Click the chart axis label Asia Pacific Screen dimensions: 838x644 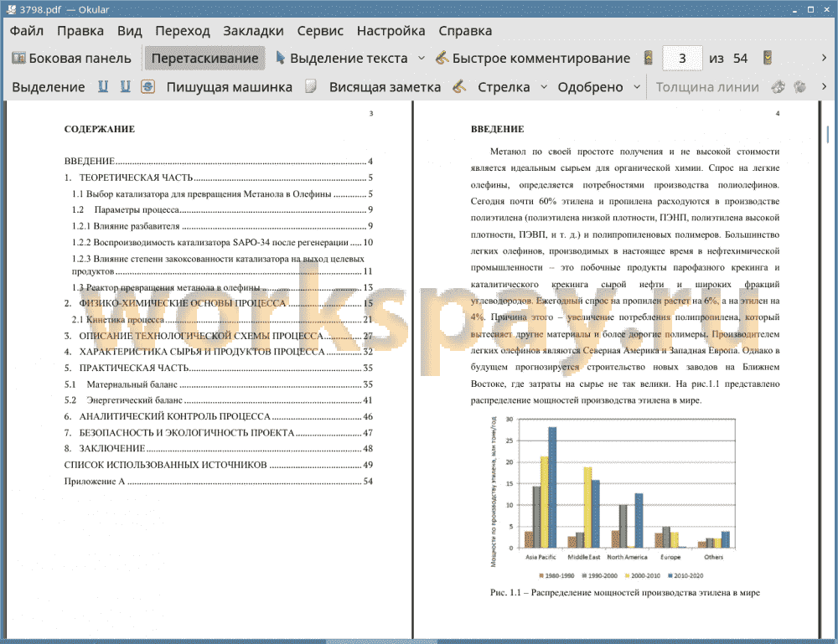coord(541,557)
